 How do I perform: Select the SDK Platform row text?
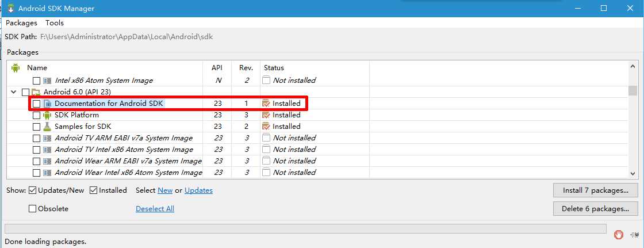coord(77,115)
